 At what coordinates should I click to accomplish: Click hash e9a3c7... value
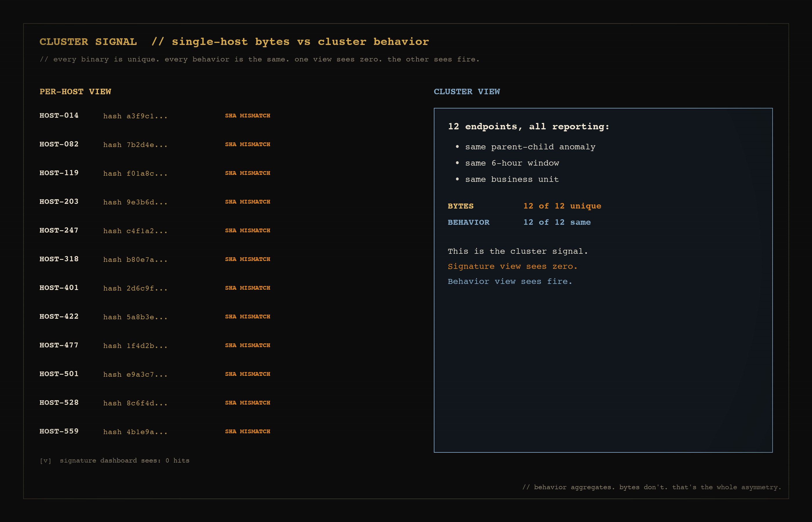pos(135,374)
